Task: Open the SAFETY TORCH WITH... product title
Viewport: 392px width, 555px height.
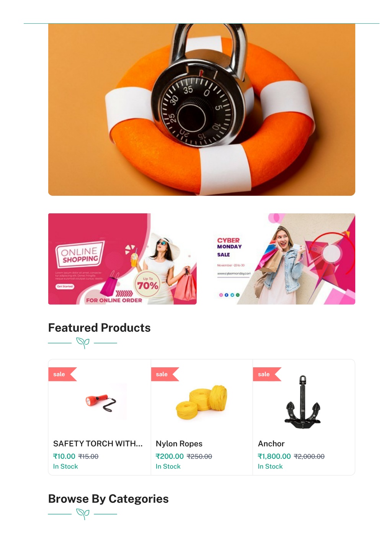Action: [x=98, y=444]
